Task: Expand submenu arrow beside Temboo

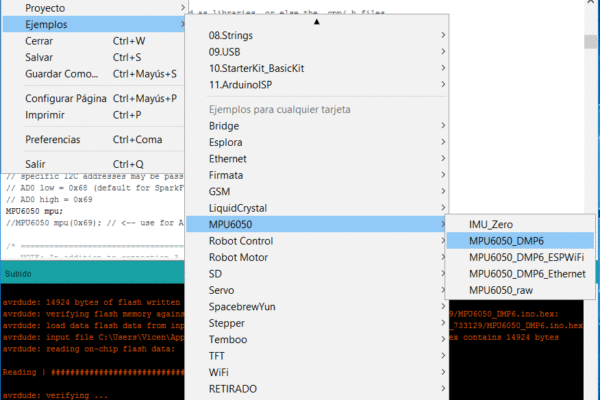Action: click(x=443, y=339)
